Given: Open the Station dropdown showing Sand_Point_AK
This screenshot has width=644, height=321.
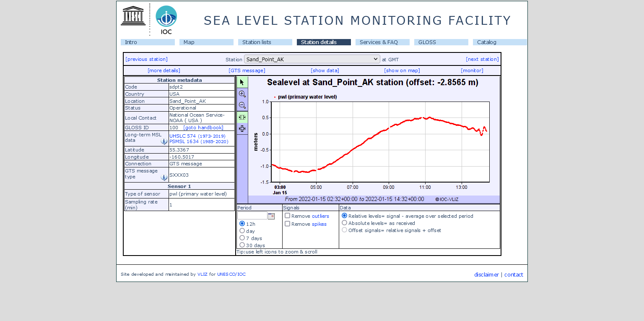Looking at the screenshot, I should (x=312, y=59).
